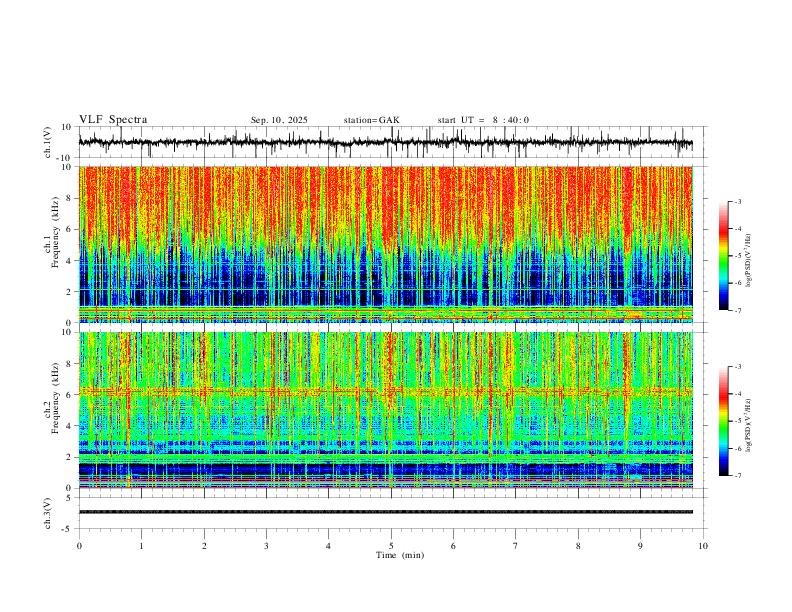The width and height of the screenshot is (792, 612).
Task: Click the "6" kHz tick of ch.1 spectrogram
Action: pyautogui.click(x=69, y=229)
